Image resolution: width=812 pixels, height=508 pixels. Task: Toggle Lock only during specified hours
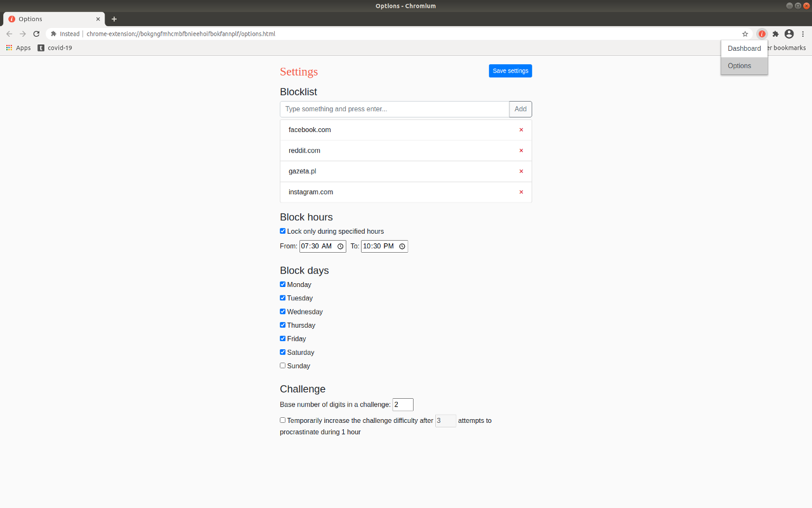point(283,231)
